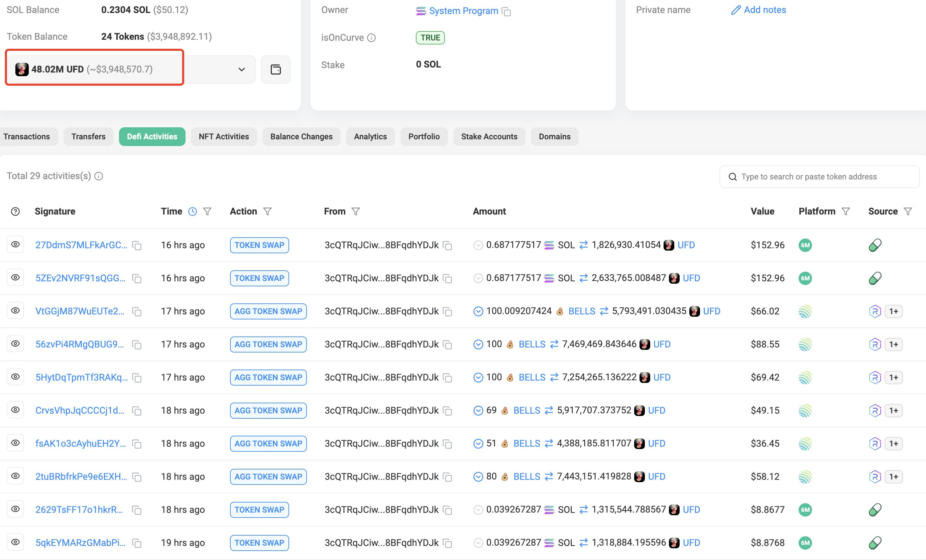The height and width of the screenshot is (560, 926).
Task: Open the Balance Changes tab
Action: click(x=302, y=137)
